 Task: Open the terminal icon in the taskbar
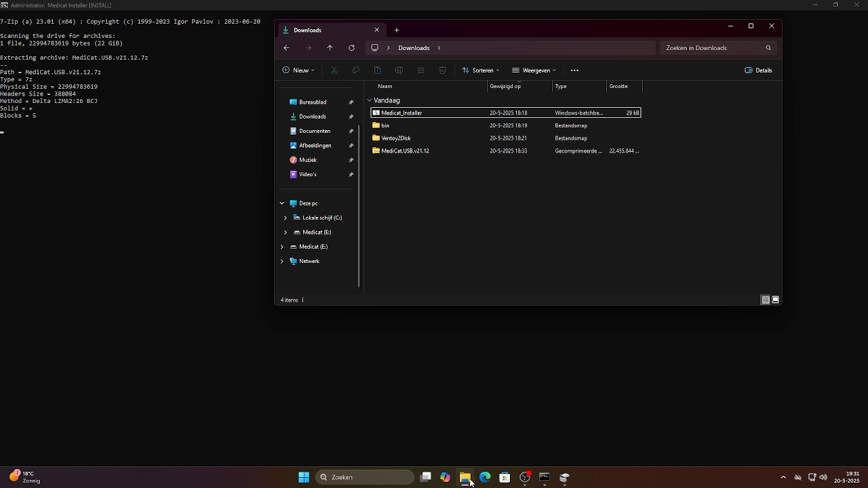coord(544,477)
